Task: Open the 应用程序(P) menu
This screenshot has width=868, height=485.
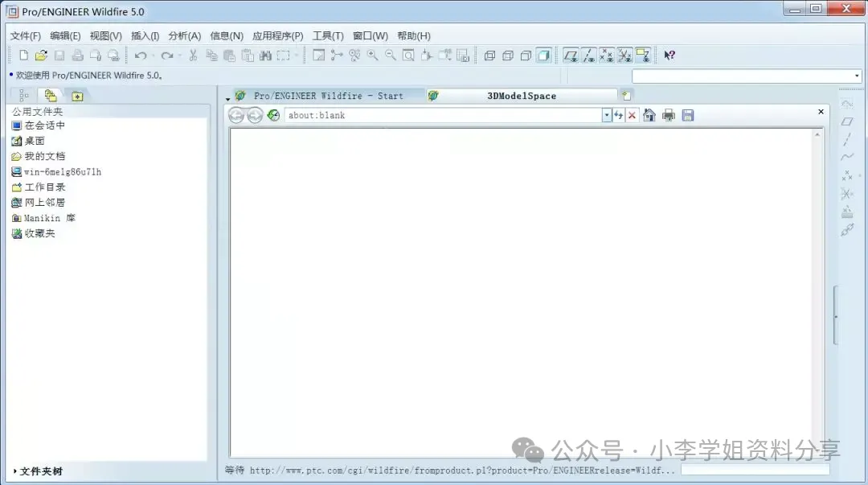Action: [x=277, y=35]
